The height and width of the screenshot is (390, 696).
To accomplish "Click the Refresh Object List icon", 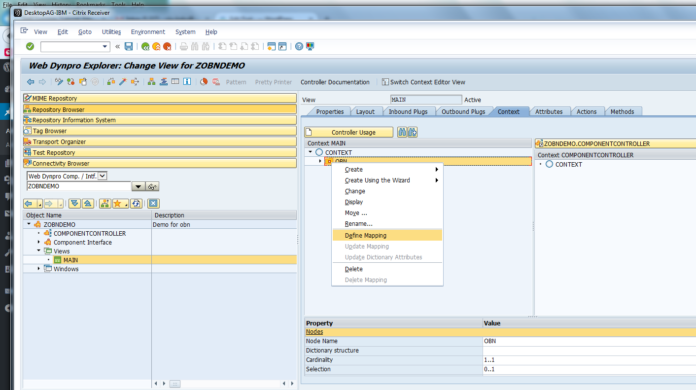I will 136,203.
